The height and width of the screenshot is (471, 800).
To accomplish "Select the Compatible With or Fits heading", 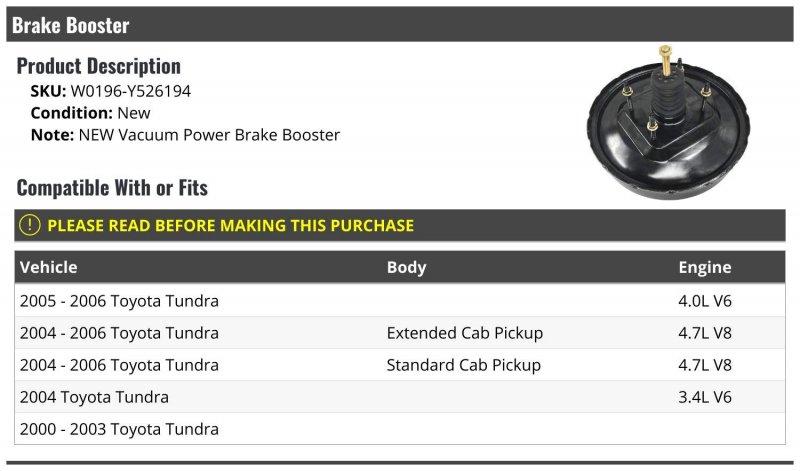I will (112, 188).
